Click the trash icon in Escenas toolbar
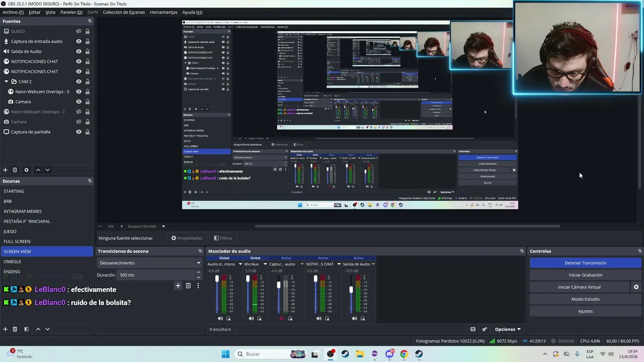The image size is (644, 362). click(15, 329)
